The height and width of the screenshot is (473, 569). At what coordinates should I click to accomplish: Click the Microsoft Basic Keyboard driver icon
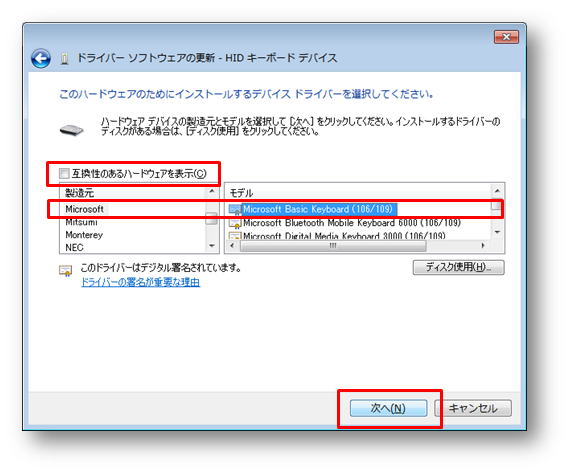click(x=235, y=209)
